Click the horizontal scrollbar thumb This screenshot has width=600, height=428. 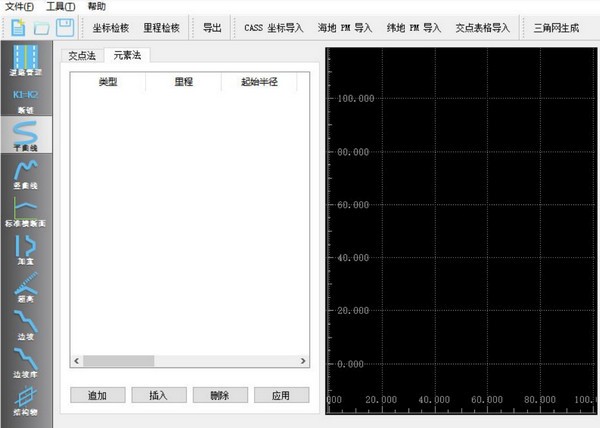[119, 361]
